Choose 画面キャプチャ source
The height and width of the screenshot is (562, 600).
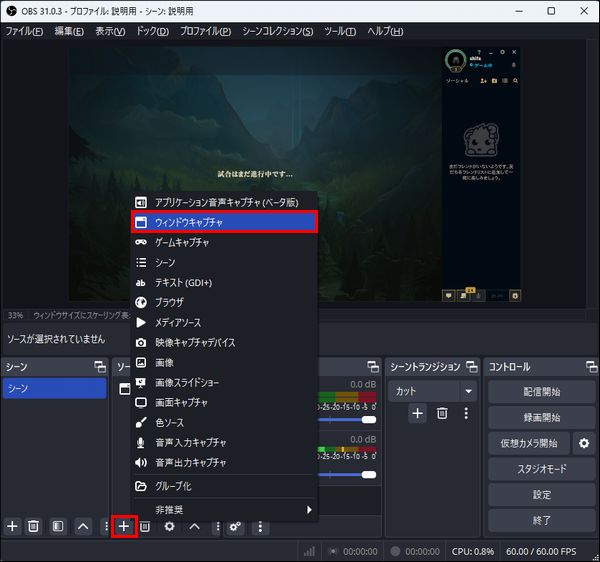225,402
